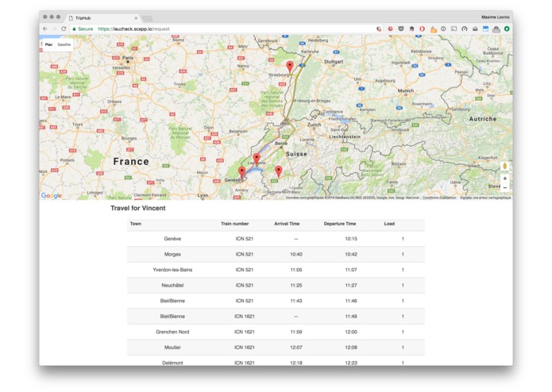The width and height of the screenshot is (552, 392).
Task: Click the 12:00 departure time
Action: click(x=351, y=332)
